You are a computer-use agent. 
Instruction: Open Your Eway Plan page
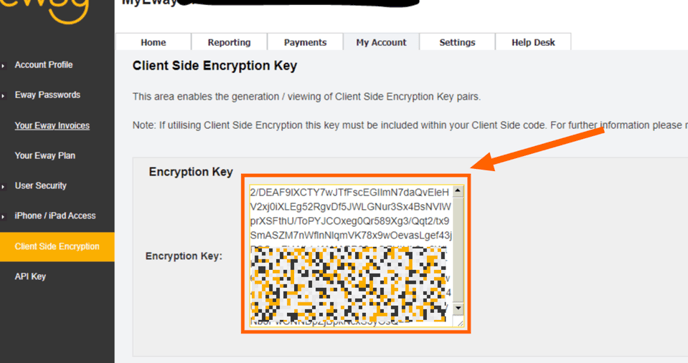tap(45, 155)
